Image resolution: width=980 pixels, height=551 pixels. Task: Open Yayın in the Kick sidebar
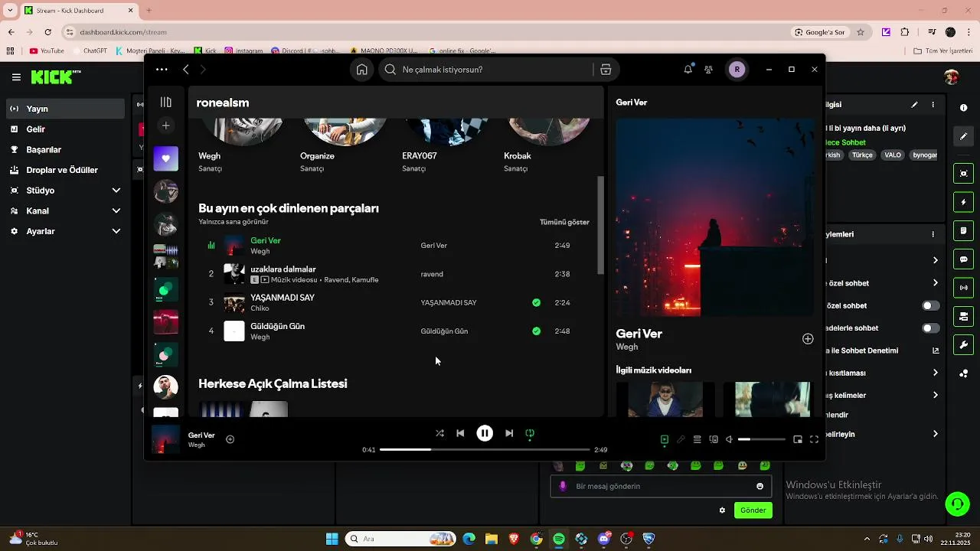64,109
